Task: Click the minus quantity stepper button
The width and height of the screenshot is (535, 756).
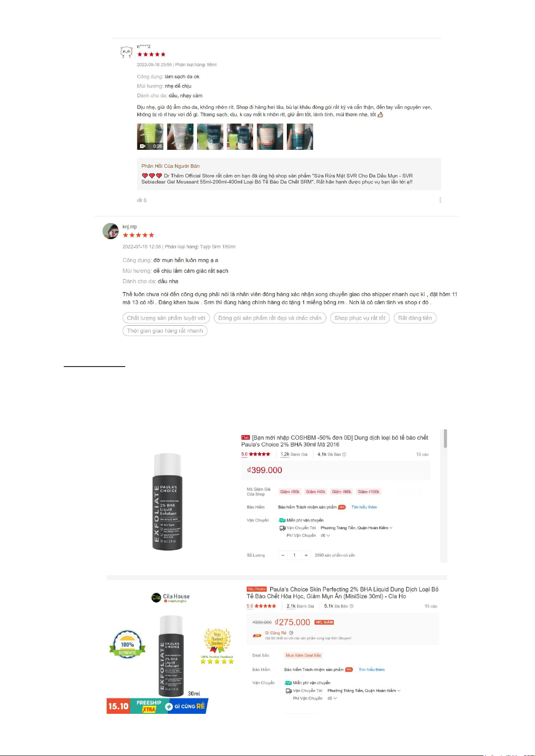Action: click(x=283, y=555)
